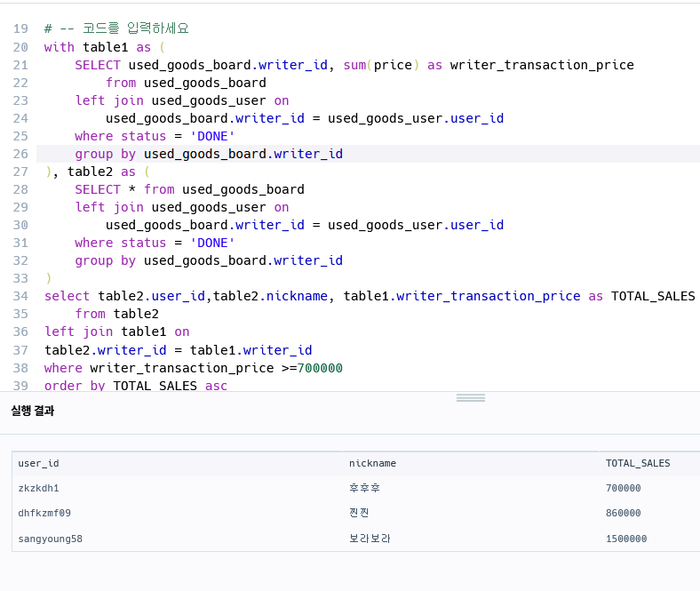700x591 pixels.
Task: Select cell sangyoung58 in results
Action: 50,539
